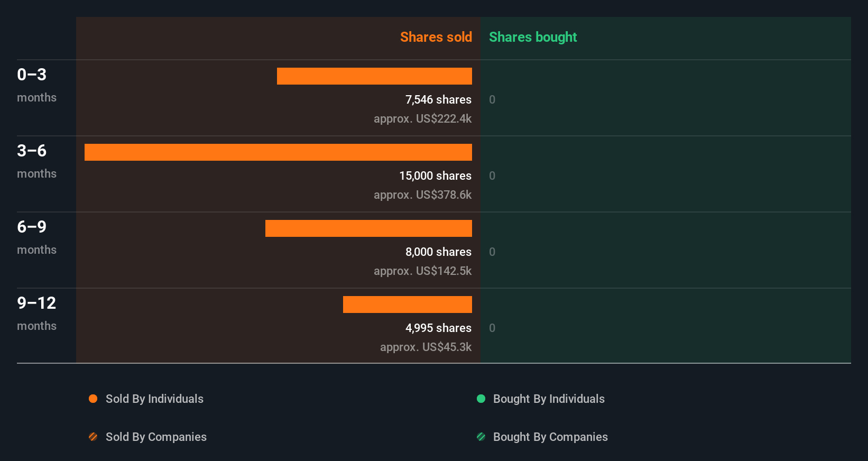Click the approx. US$222.4k amount

[x=422, y=118]
